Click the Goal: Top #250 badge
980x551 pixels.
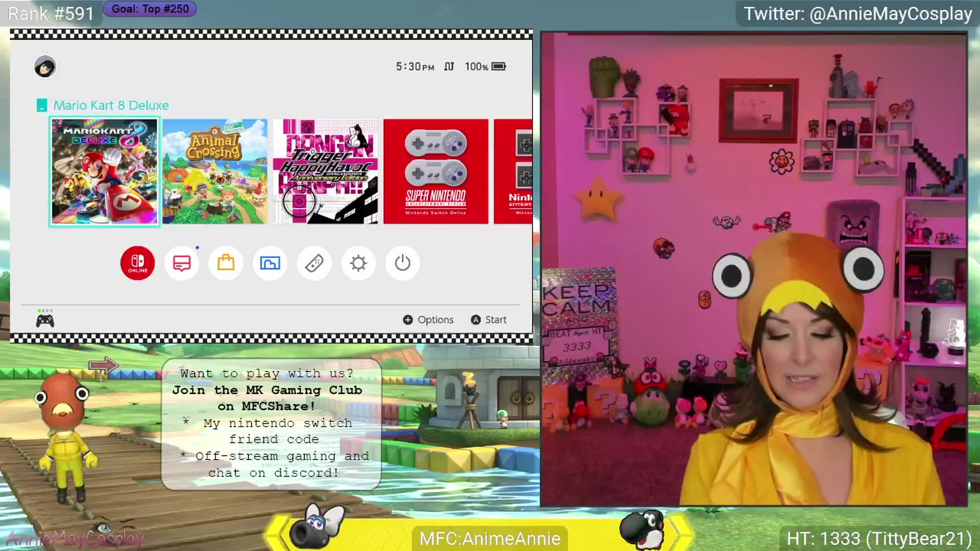pyautogui.click(x=150, y=9)
